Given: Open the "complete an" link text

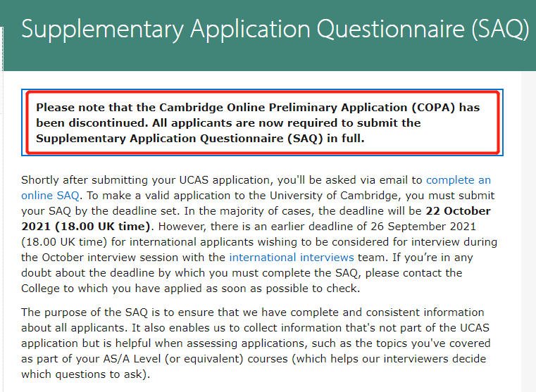Looking at the screenshot, I should pos(458,180).
